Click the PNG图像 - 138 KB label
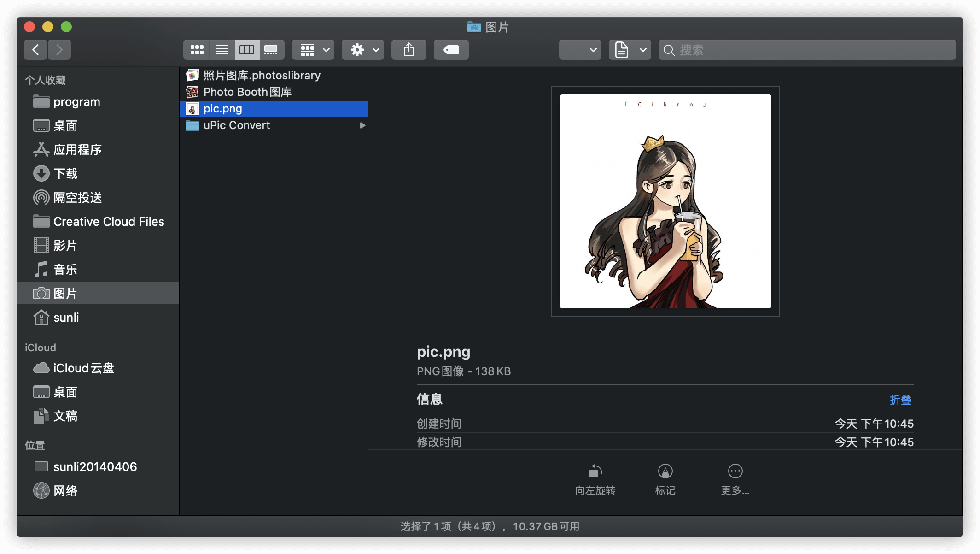Viewport: 980px width, 554px height. click(x=464, y=371)
